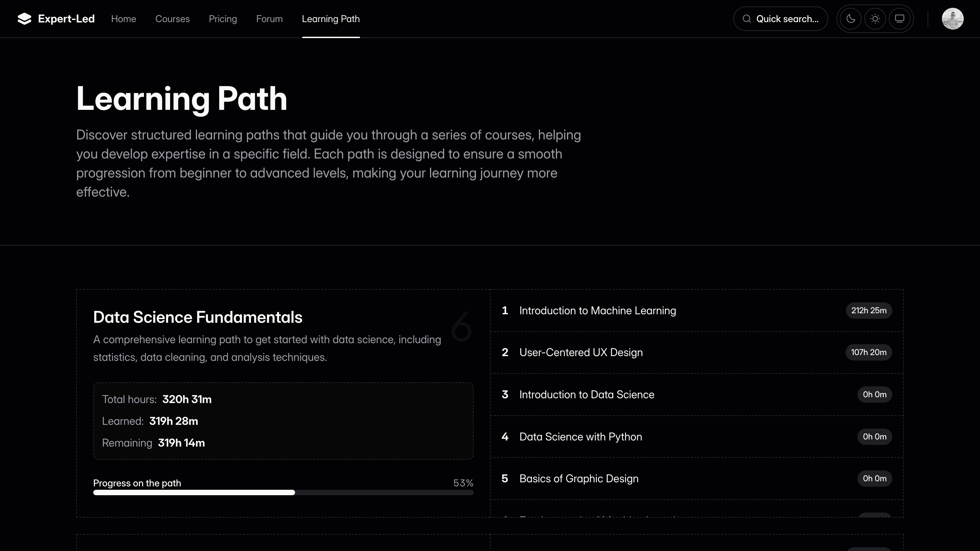Enable light mode sun icon
This screenshot has width=980, height=551.
pyautogui.click(x=875, y=19)
